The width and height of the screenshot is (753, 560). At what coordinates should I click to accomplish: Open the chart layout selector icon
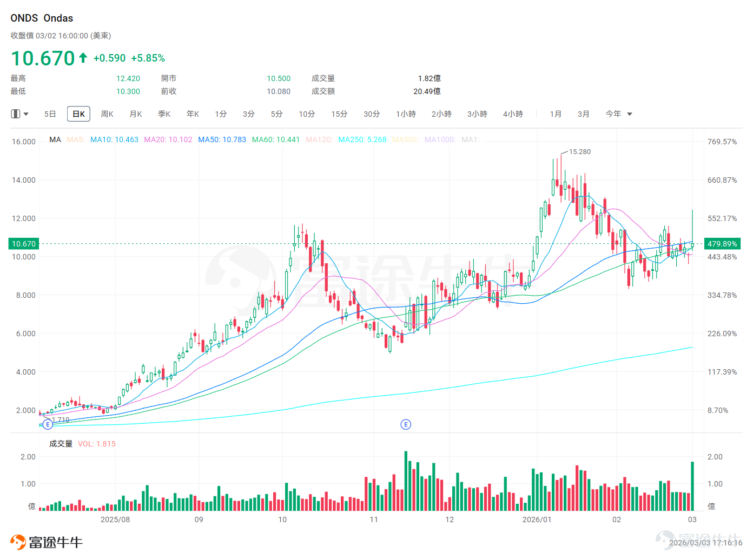click(x=16, y=114)
